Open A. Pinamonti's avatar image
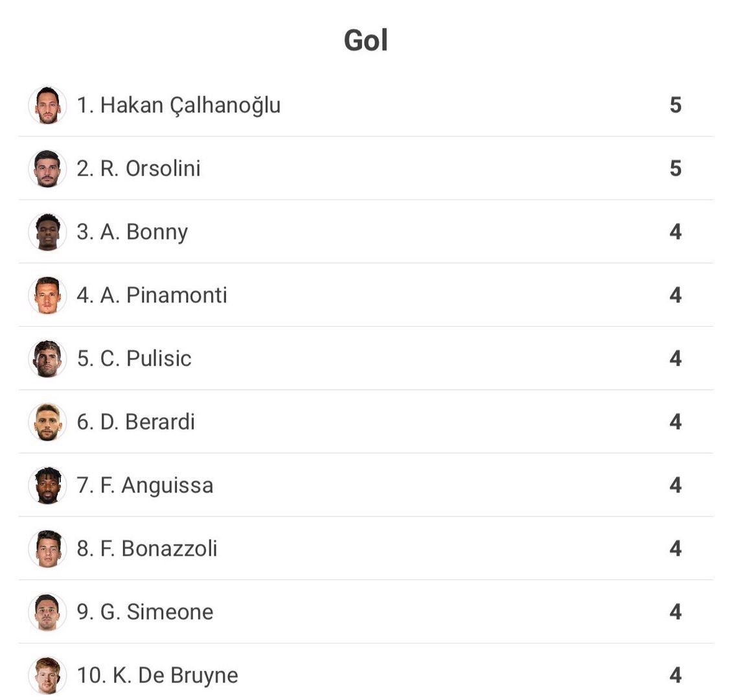This screenshot has width=732, height=700. click(47, 296)
